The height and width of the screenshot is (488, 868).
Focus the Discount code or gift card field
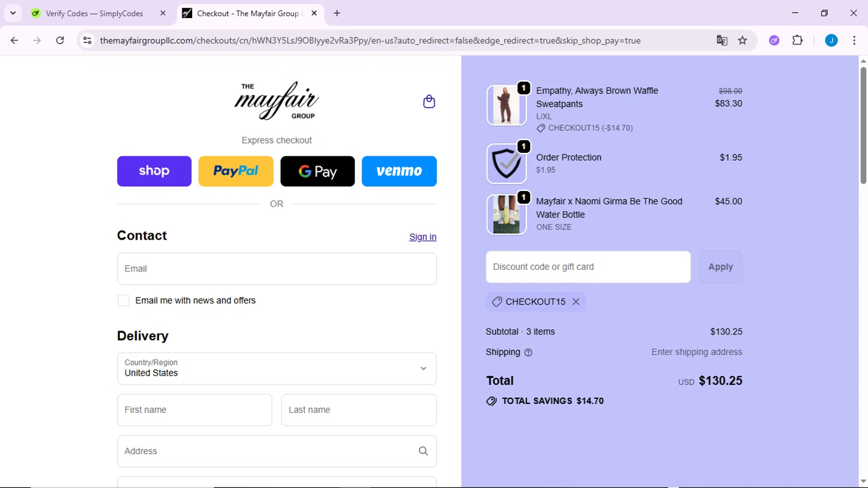588,267
